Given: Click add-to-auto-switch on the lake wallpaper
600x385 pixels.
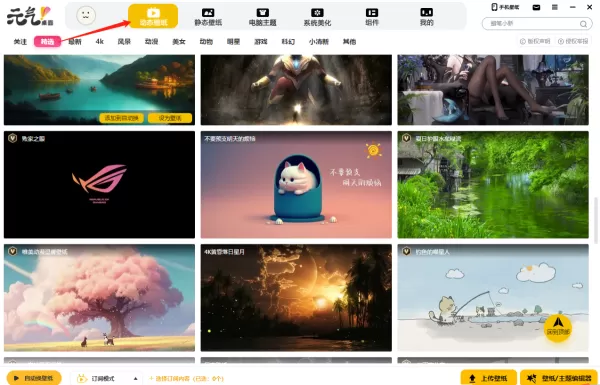Looking at the screenshot, I should 122,118.
